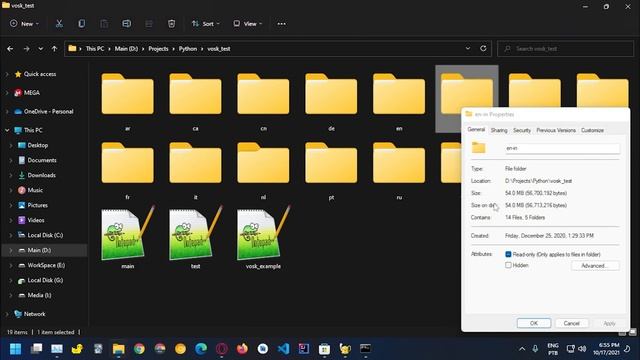
Task: Open the Windows Start menu
Action: point(15,349)
